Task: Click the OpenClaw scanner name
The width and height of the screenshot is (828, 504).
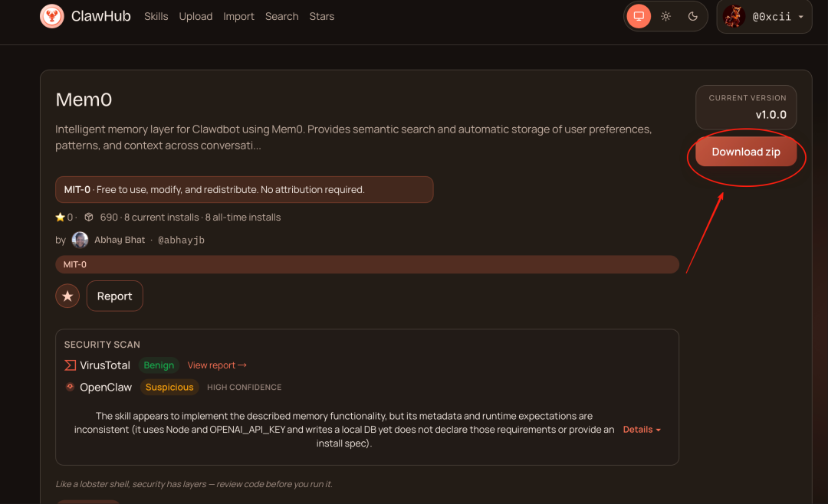Action: point(106,387)
